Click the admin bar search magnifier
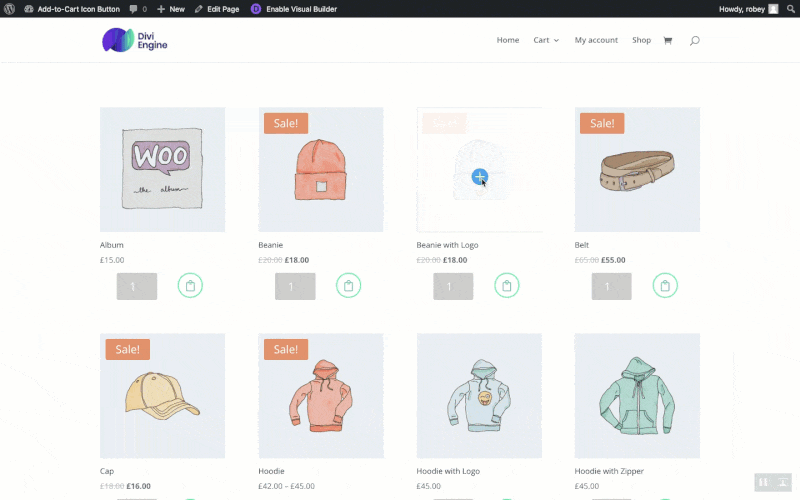800x500 pixels. point(790,9)
